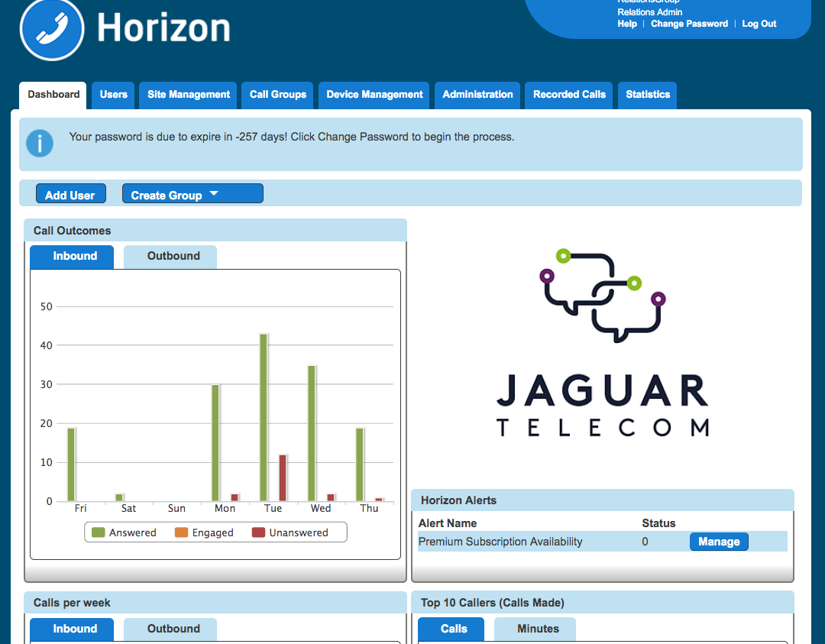Go to the Device Management tab
The image size is (825, 644).
374,95
